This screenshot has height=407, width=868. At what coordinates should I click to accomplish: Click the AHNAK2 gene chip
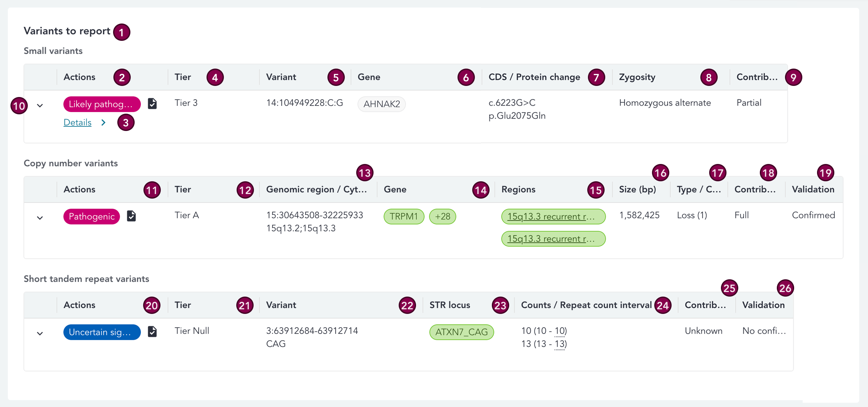point(381,104)
